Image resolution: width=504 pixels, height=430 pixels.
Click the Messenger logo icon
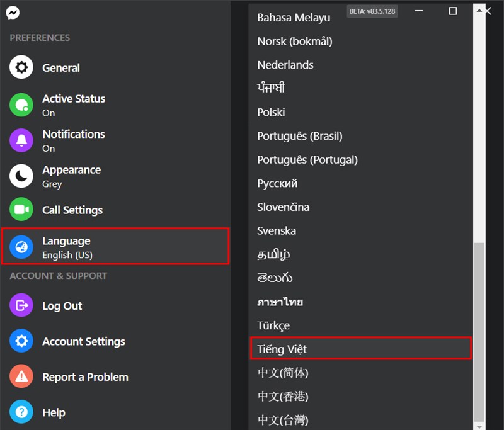12,13
